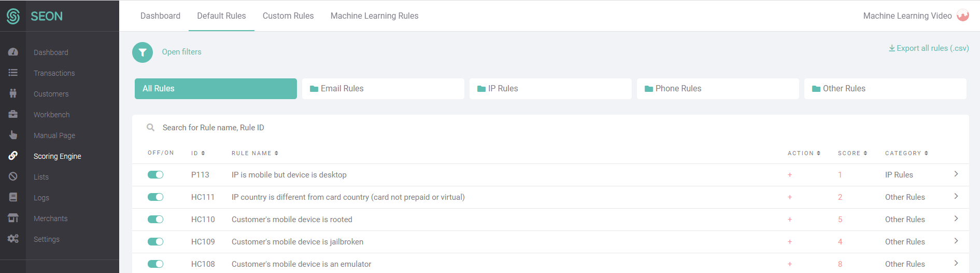Viewport: 980px width, 273px height.
Task: Disable rule HC110 rooted device switch
Action: point(155,220)
